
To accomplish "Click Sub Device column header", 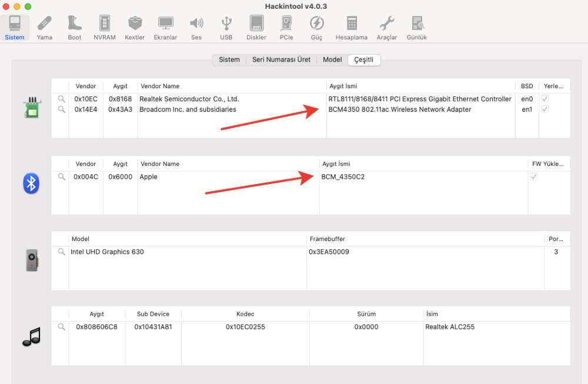I will (153, 314).
